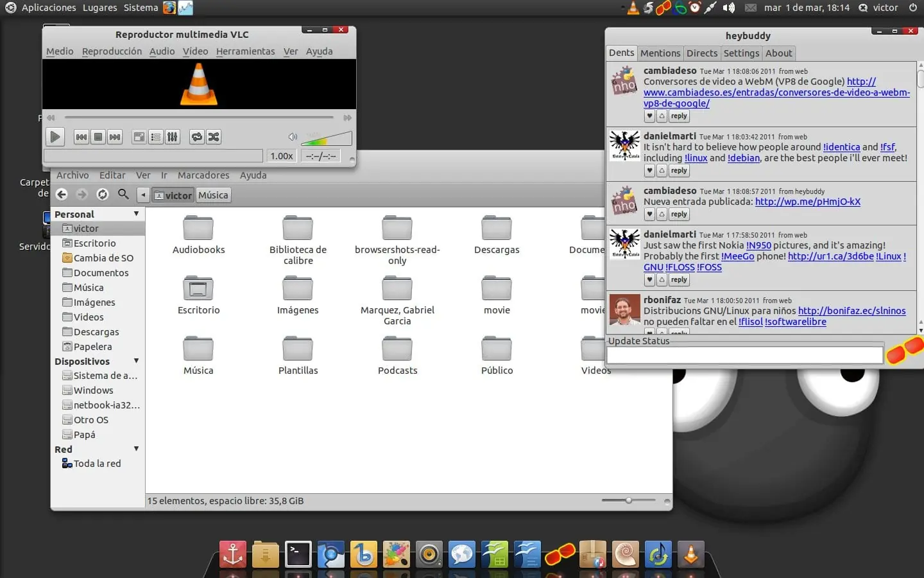Reply to danielmarti's first dent
Image resolution: width=924 pixels, height=578 pixels.
[x=679, y=171]
